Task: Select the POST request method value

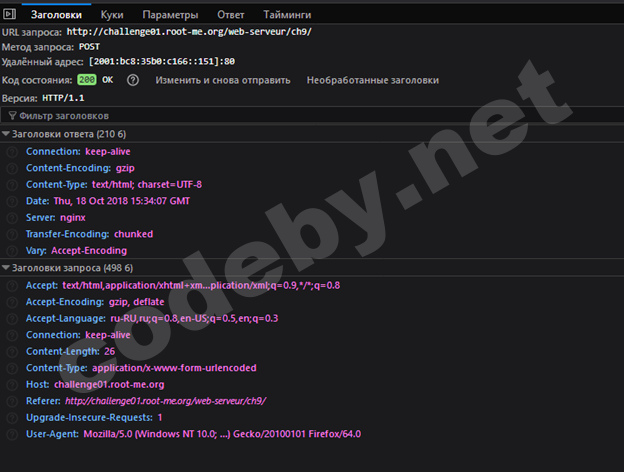Action: 89,47
